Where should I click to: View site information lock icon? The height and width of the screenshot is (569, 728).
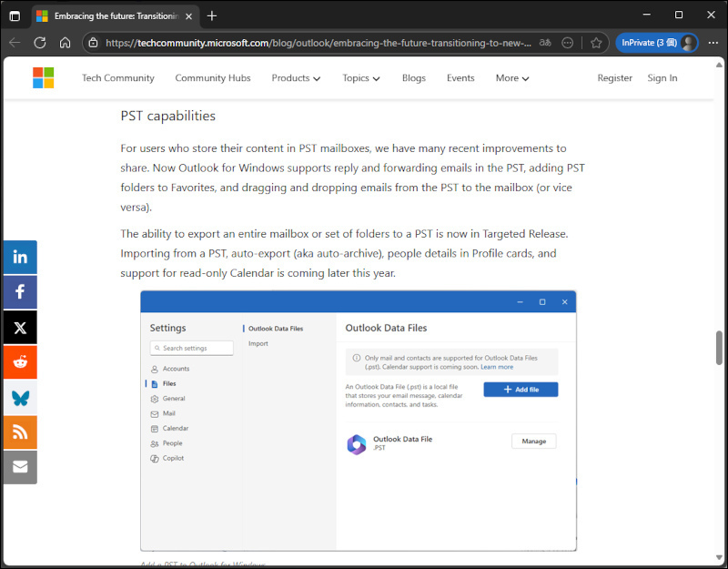[x=94, y=43]
